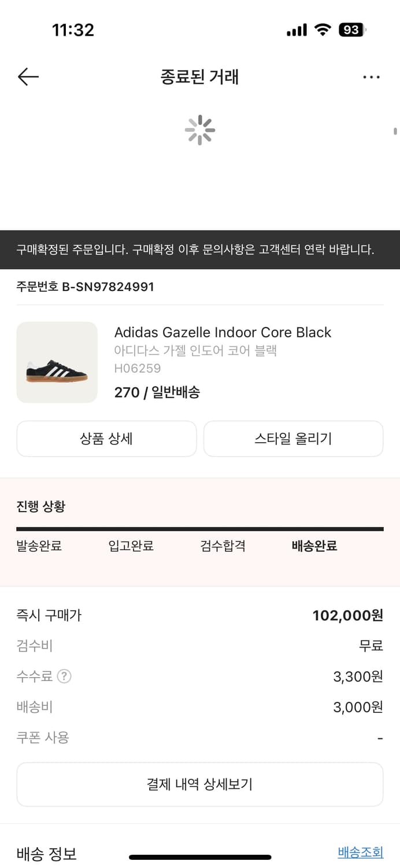Select the 종료된 거래 title

pyautogui.click(x=200, y=76)
